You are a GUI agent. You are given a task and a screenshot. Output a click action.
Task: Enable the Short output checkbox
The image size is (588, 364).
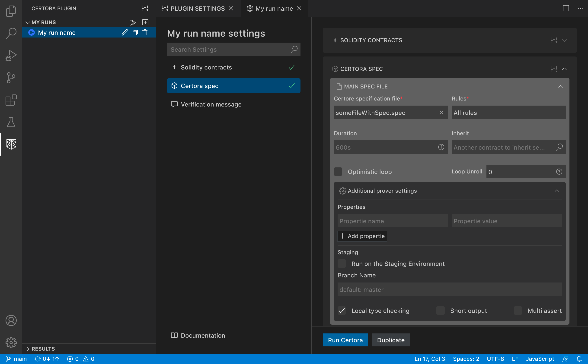441,311
